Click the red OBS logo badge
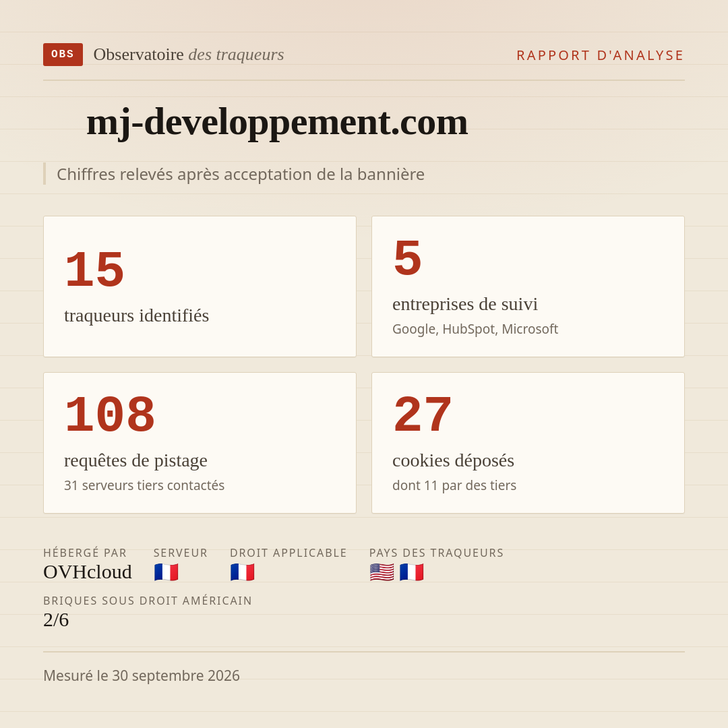The width and height of the screenshot is (728, 728). coord(63,55)
